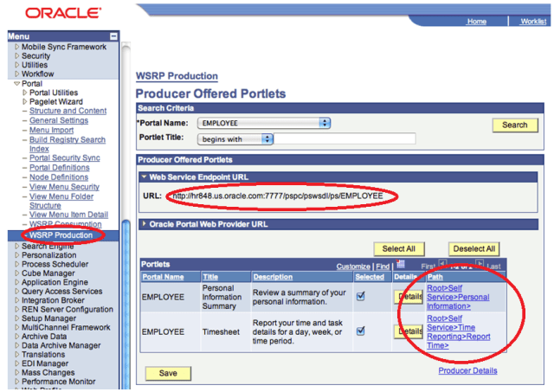Image resolution: width=554 pixels, height=392 pixels.
Task: Collapse the Portal folder in menu
Action: 16,84
